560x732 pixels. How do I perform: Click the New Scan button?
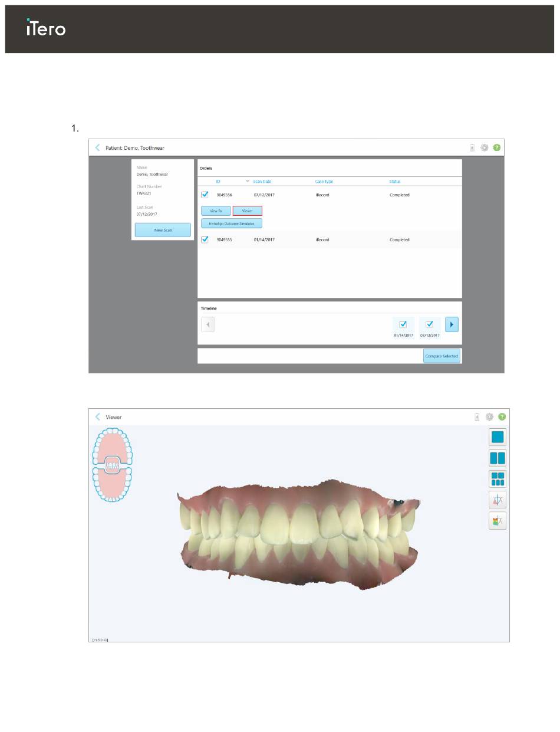[x=163, y=230]
